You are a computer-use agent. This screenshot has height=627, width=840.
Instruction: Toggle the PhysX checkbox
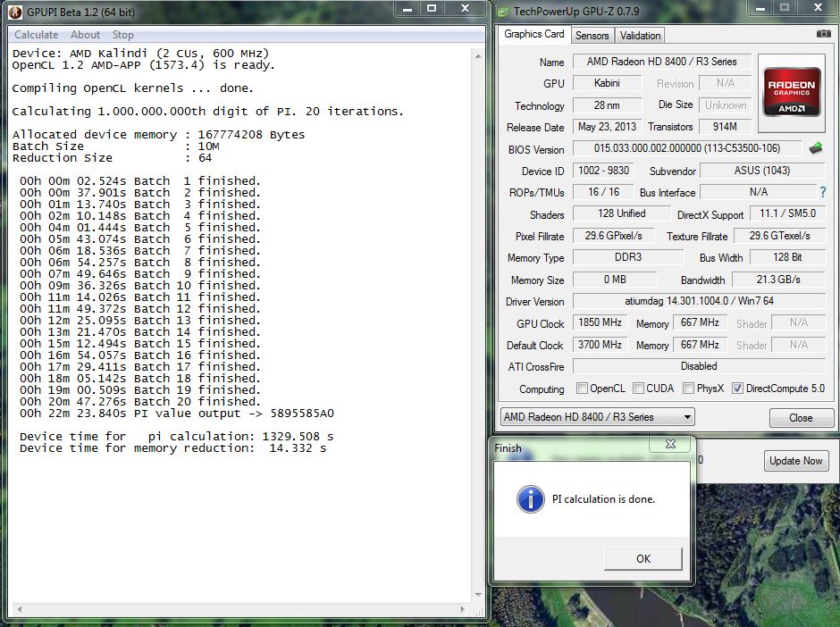coord(689,389)
